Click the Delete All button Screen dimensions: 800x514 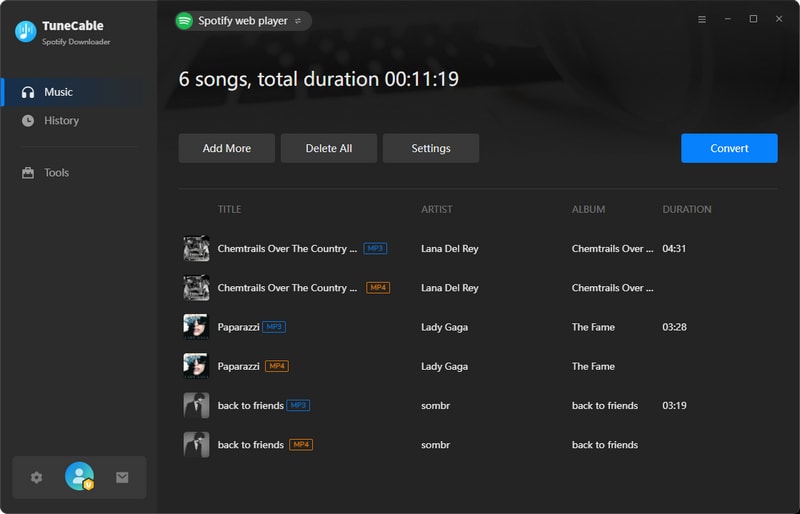click(x=329, y=148)
